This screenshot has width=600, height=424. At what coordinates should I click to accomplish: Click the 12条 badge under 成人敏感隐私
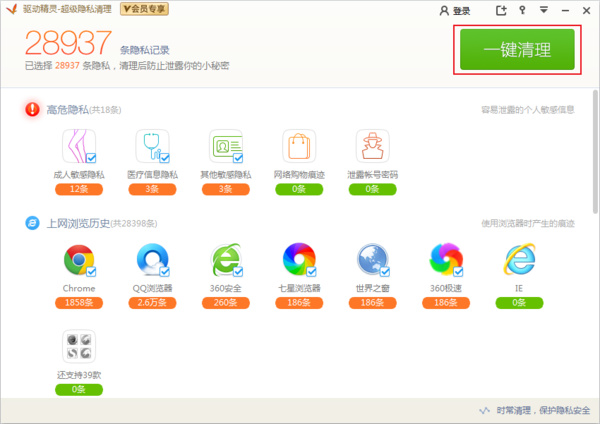(79, 189)
